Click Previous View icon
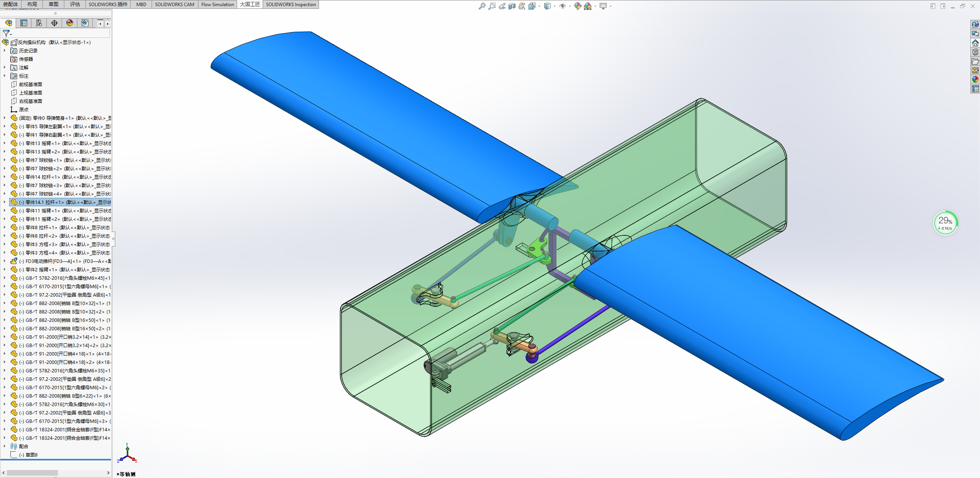This screenshot has width=980, height=478. pos(502,6)
